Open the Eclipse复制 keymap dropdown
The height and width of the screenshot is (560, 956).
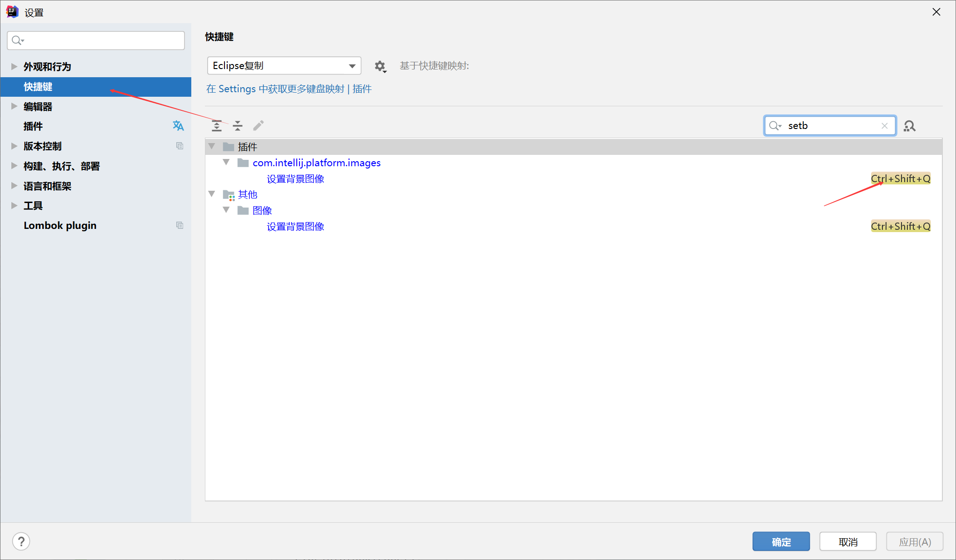pos(284,66)
